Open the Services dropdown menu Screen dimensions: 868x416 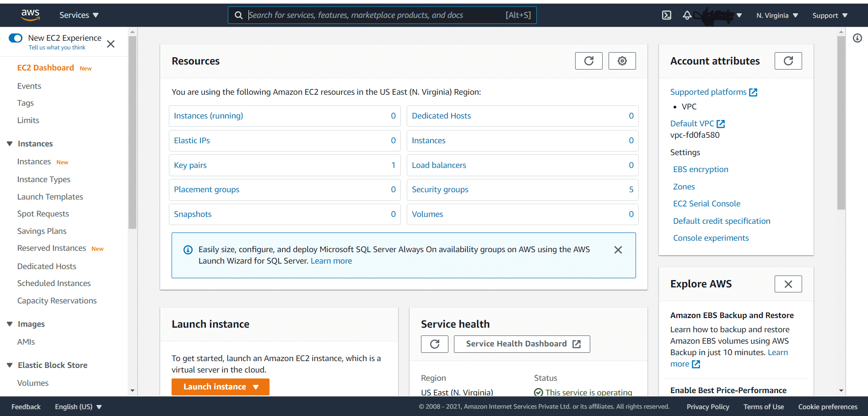click(x=79, y=15)
